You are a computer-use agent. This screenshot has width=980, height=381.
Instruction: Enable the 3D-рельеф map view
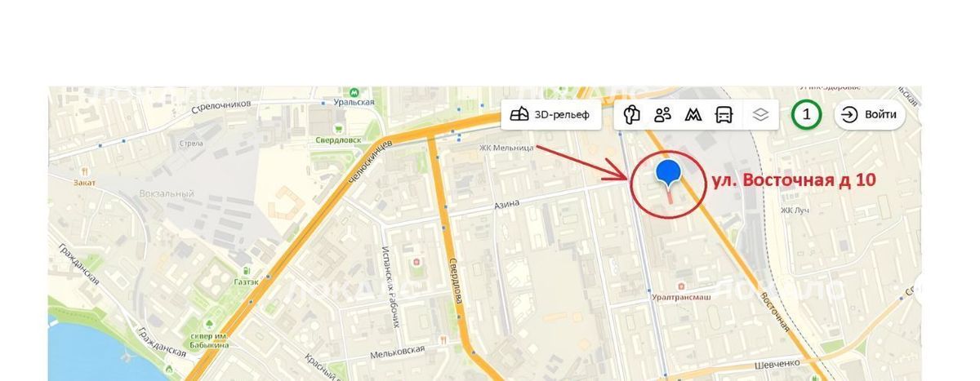pos(550,115)
